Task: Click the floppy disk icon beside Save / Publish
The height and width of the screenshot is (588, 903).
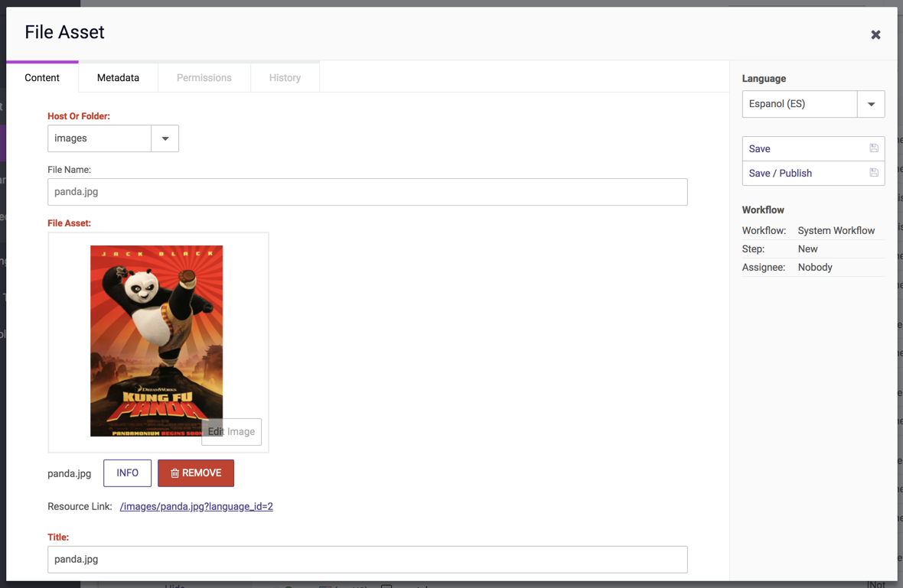Action: click(874, 173)
